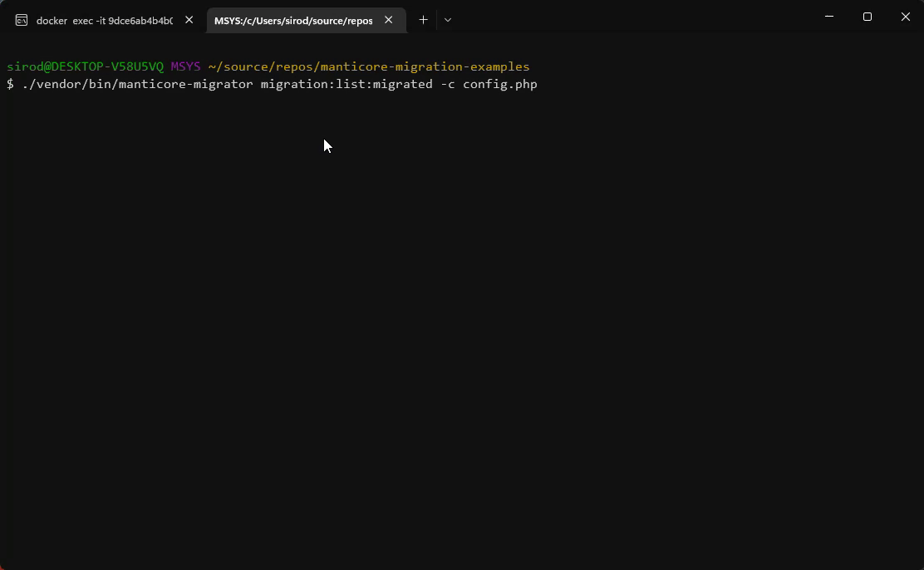Close the docker exec tab

click(x=189, y=20)
